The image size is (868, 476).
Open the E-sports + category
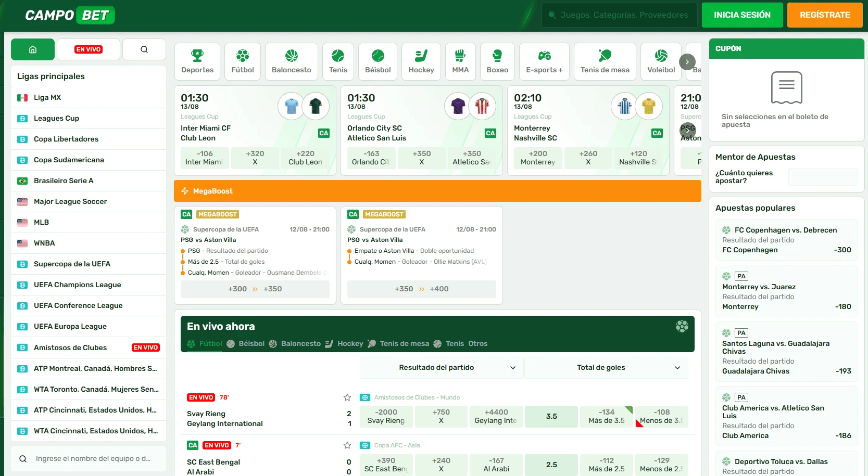(544, 61)
